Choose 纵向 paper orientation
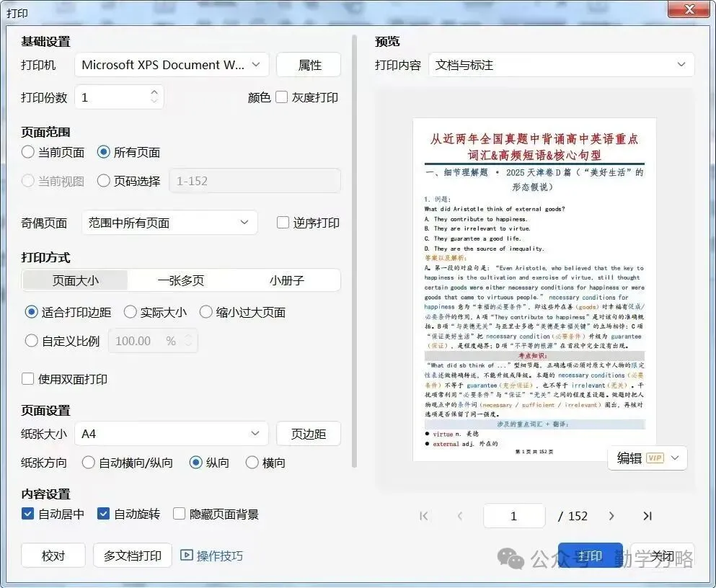Screen dimensions: 716x588 [196, 463]
